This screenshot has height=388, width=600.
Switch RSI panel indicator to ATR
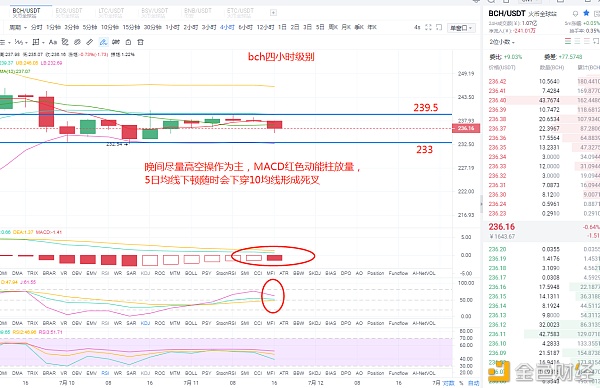tap(284, 373)
